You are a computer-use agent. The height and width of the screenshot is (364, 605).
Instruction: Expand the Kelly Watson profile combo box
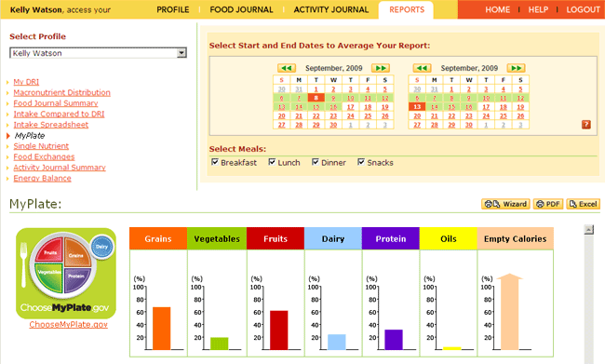pyautogui.click(x=98, y=53)
